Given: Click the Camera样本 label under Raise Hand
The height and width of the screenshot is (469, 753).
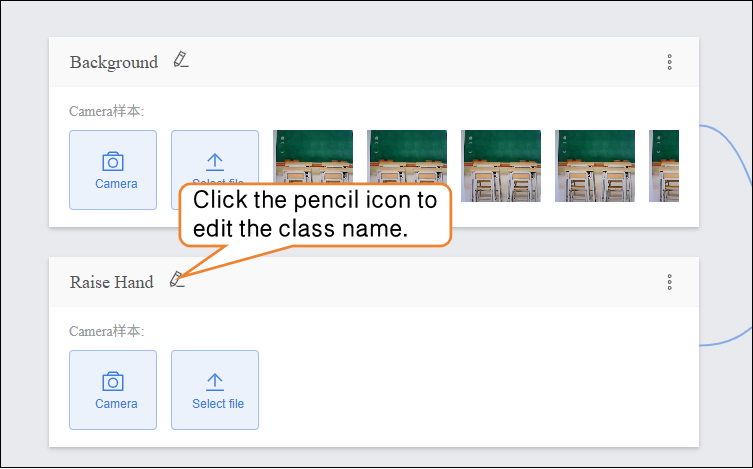Looking at the screenshot, I should point(107,331).
